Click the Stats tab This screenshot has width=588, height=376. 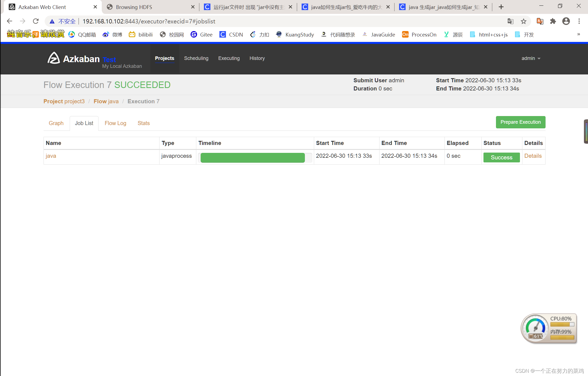click(x=143, y=123)
